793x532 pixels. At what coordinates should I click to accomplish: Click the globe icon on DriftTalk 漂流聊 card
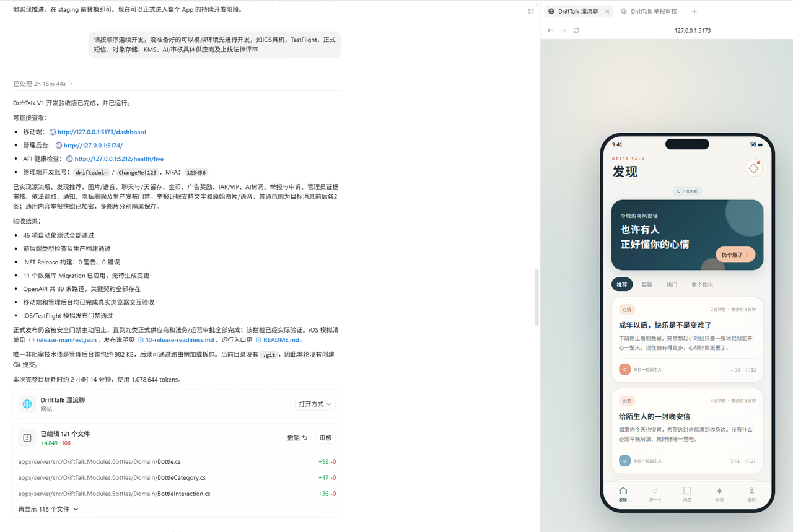pyautogui.click(x=27, y=404)
